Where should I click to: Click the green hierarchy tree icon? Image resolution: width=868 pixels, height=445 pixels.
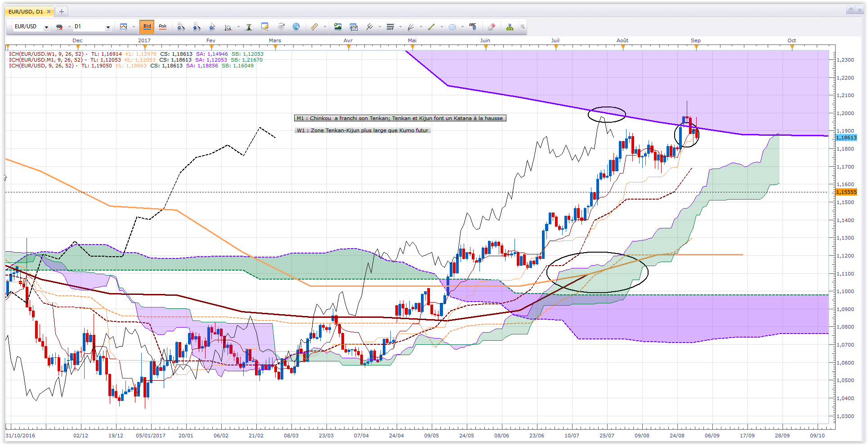[510, 27]
